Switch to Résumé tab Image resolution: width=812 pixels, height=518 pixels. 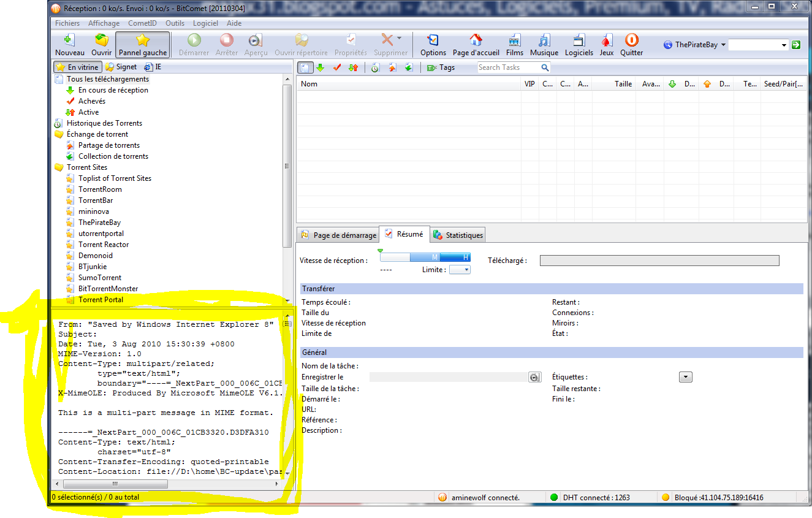[404, 234]
